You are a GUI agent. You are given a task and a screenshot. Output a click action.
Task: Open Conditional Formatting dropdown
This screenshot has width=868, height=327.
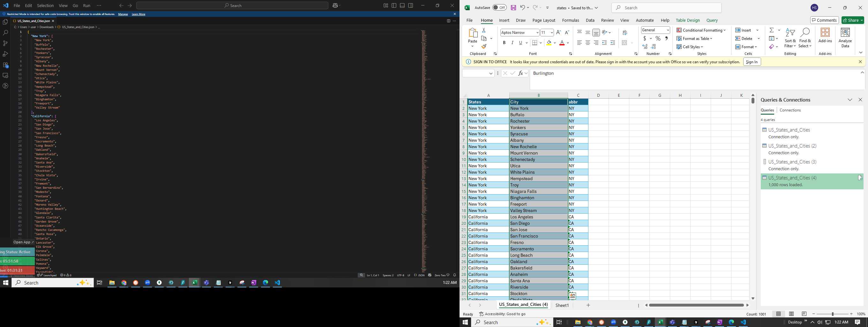(701, 30)
